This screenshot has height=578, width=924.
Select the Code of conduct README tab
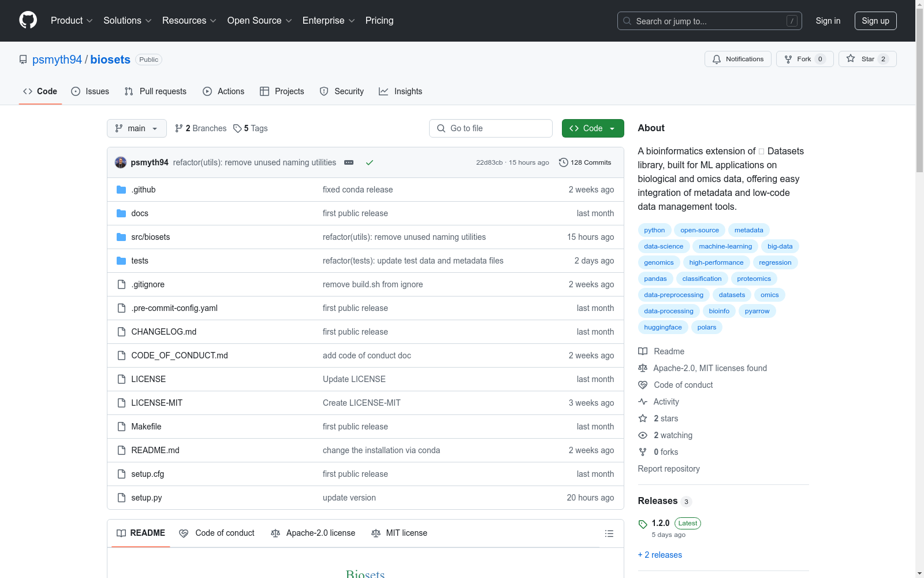pos(217,533)
